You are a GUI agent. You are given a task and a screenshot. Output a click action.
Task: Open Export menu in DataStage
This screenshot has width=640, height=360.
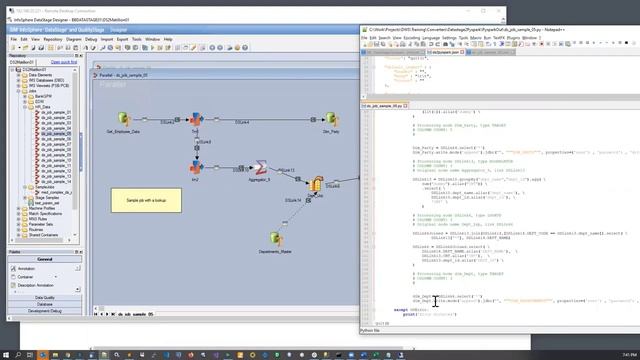122,39
